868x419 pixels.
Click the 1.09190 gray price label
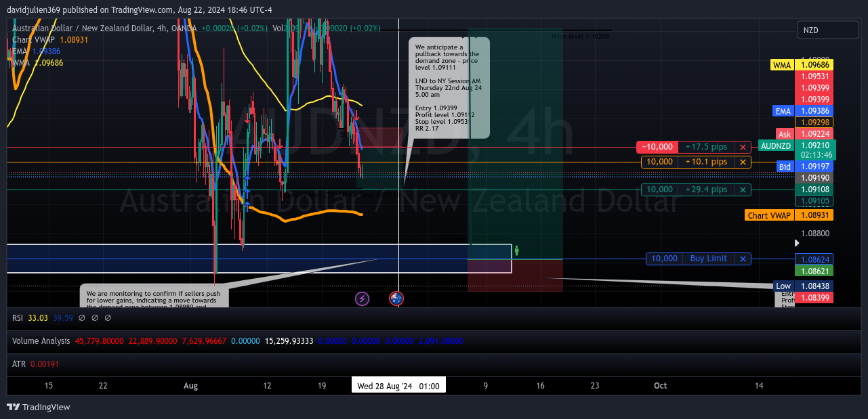tap(814, 178)
